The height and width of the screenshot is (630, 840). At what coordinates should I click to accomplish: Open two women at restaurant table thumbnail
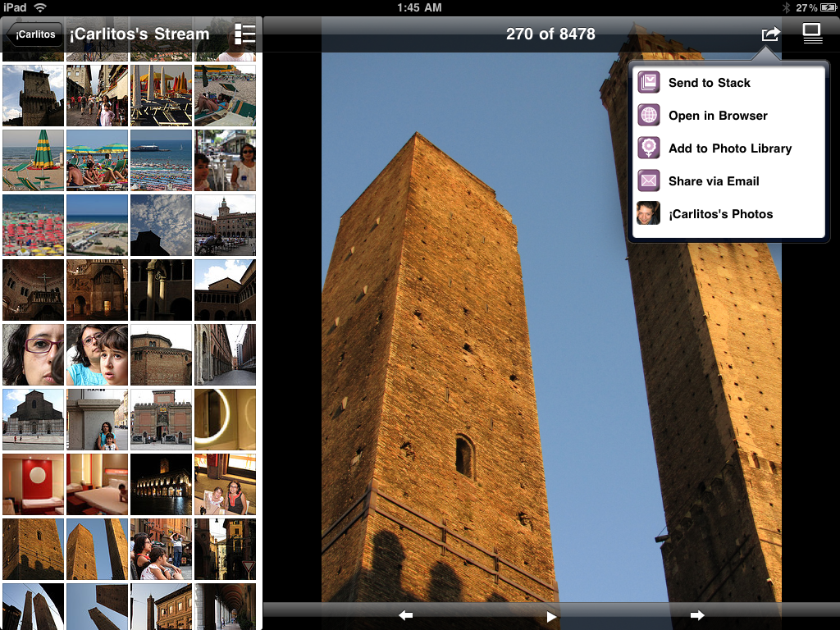point(225,484)
